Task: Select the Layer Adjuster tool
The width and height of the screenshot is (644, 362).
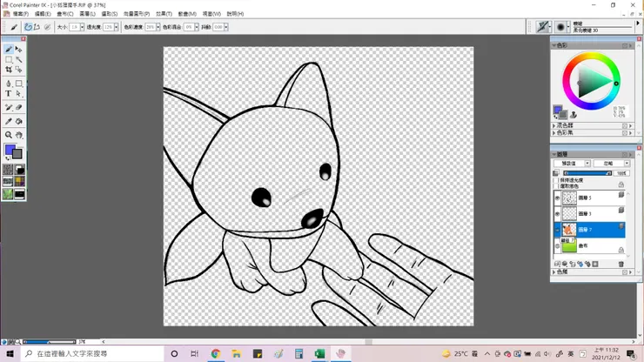Action: (x=19, y=50)
